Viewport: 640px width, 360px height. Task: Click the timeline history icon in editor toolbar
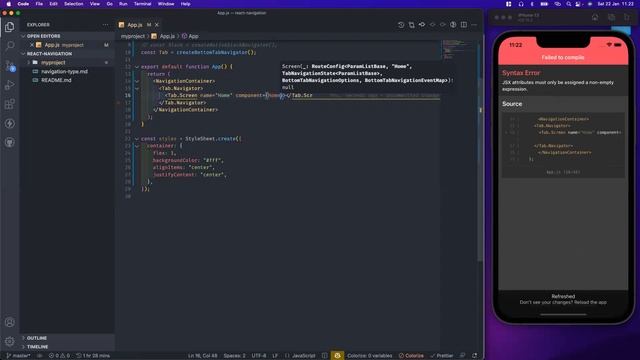click(x=401, y=25)
